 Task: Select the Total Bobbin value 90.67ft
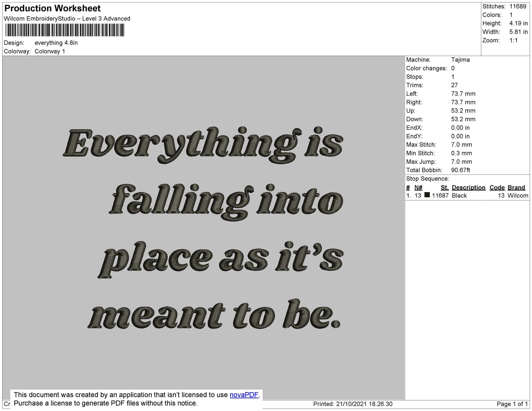click(x=461, y=170)
